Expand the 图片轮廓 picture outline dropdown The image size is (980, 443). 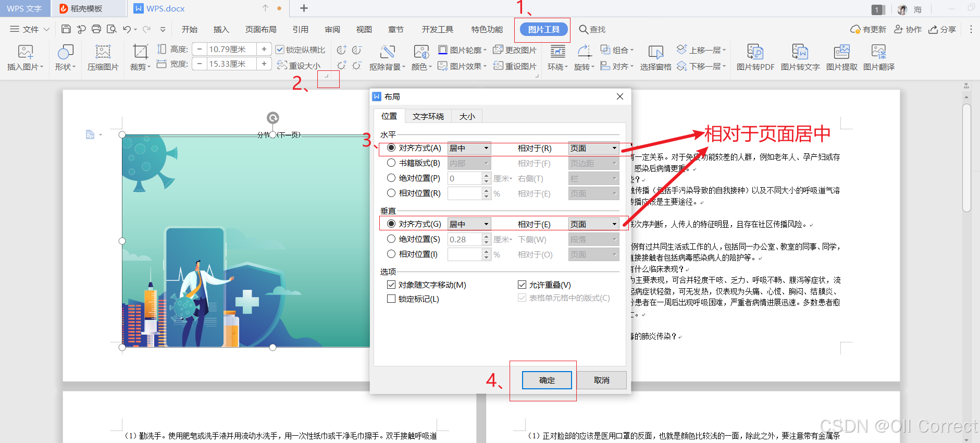tap(485, 50)
